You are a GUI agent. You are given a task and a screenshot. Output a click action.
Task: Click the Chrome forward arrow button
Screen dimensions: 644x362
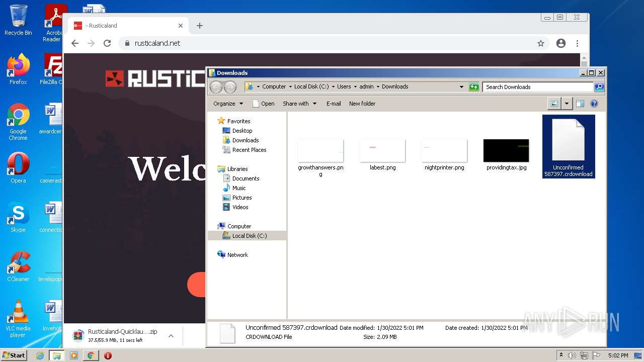91,43
